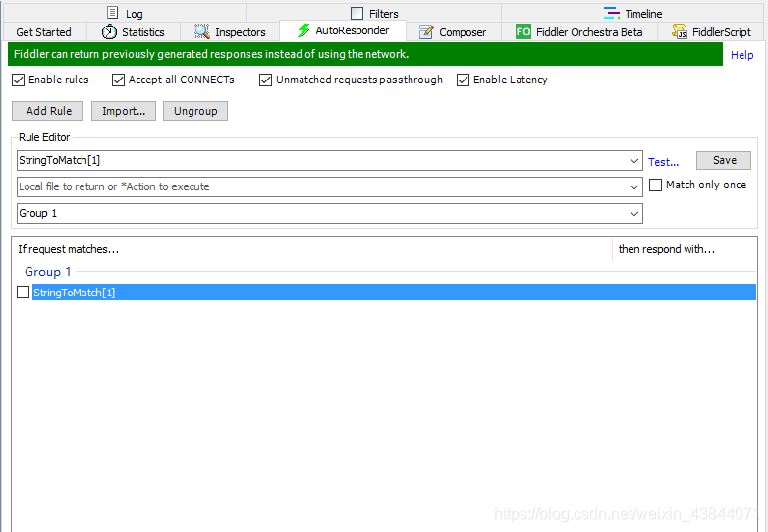Screen dimensions: 768x532
Task: Click the Add Rule button
Action: point(48,111)
